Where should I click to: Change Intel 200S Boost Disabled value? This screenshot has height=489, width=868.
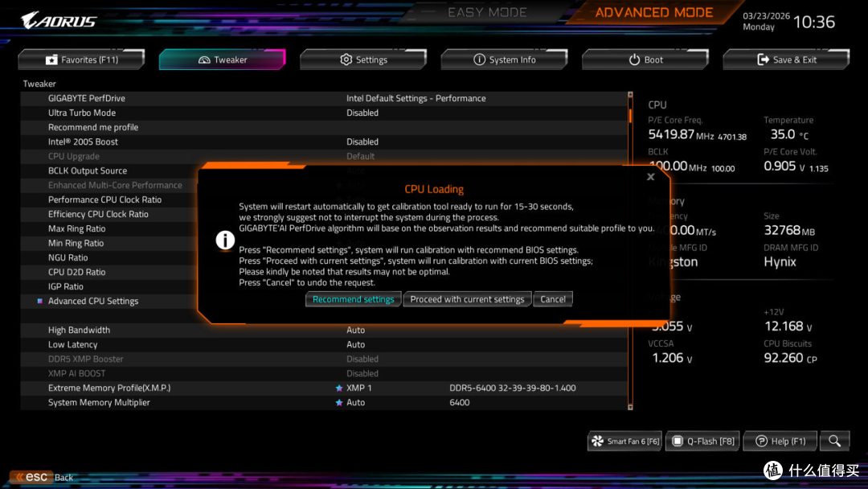[x=362, y=142]
